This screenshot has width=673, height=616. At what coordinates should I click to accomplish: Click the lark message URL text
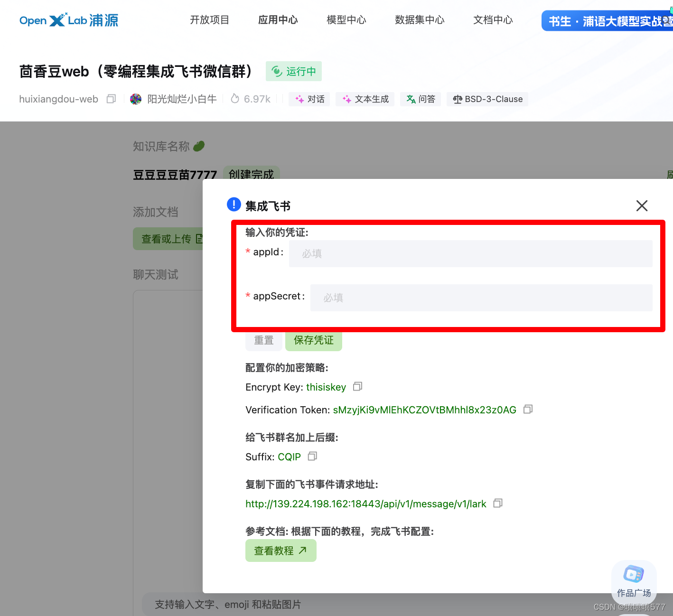pos(366,504)
